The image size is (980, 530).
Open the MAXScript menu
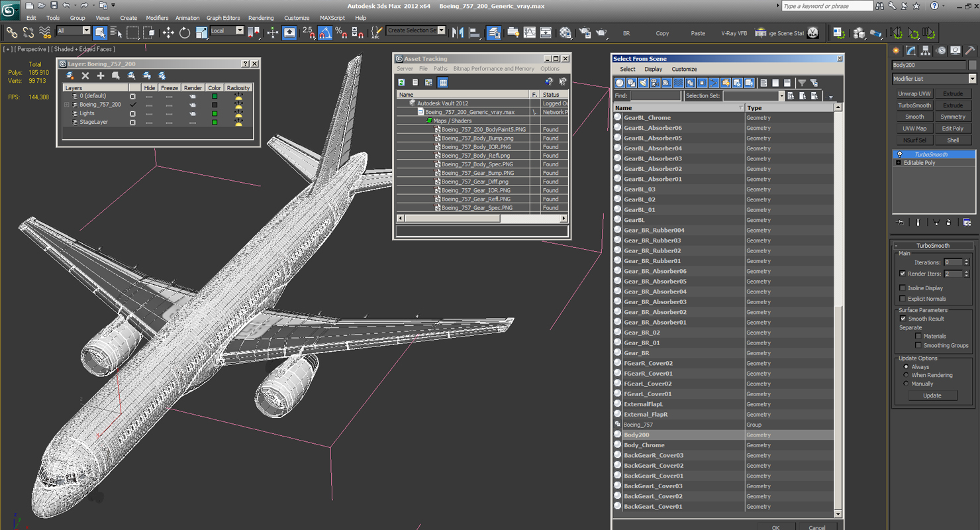[332, 18]
